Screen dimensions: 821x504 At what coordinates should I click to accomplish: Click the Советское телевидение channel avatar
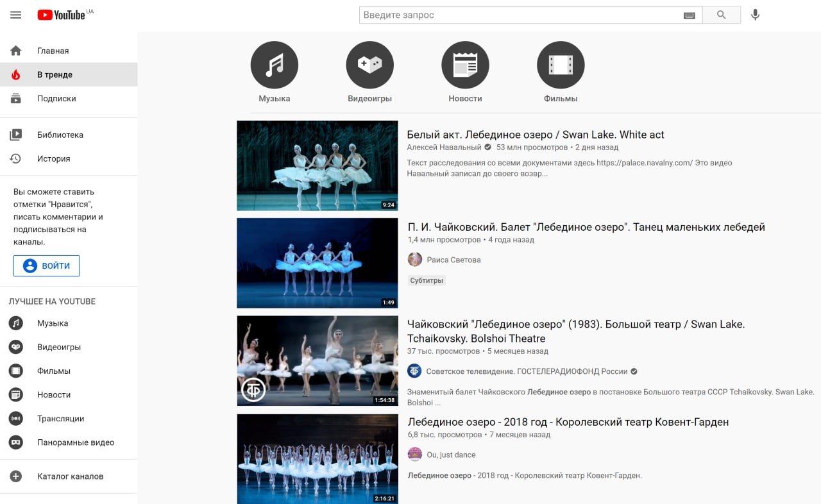coord(415,371)
